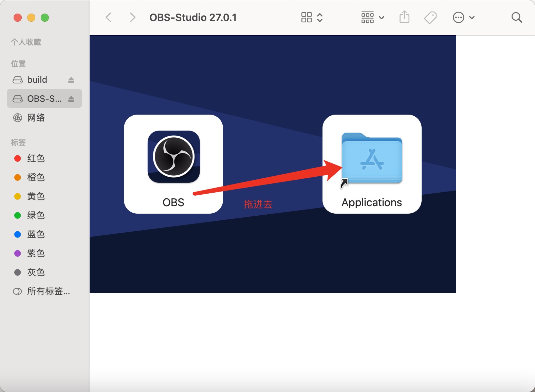The height and width of the screenshot is (392, 535).
Task: Open 所有标签 all tags list
Action: click(x=48, y=291)
